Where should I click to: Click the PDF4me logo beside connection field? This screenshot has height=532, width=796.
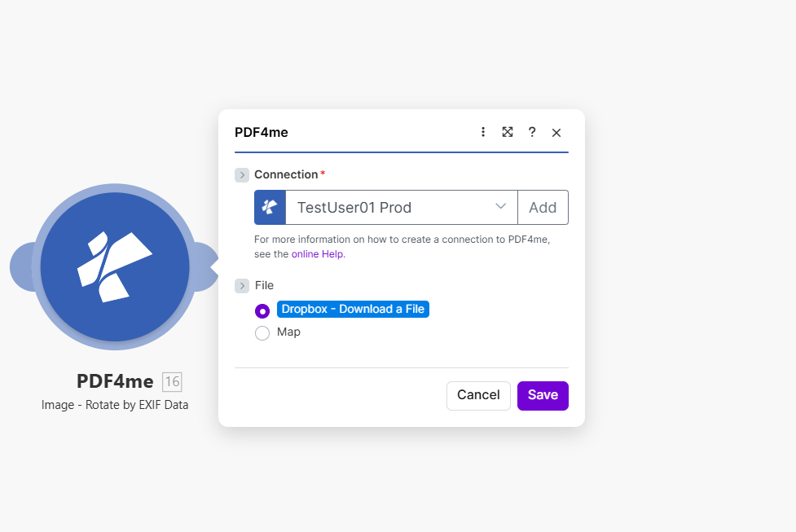pyautogui.click(x=270, y=208)
